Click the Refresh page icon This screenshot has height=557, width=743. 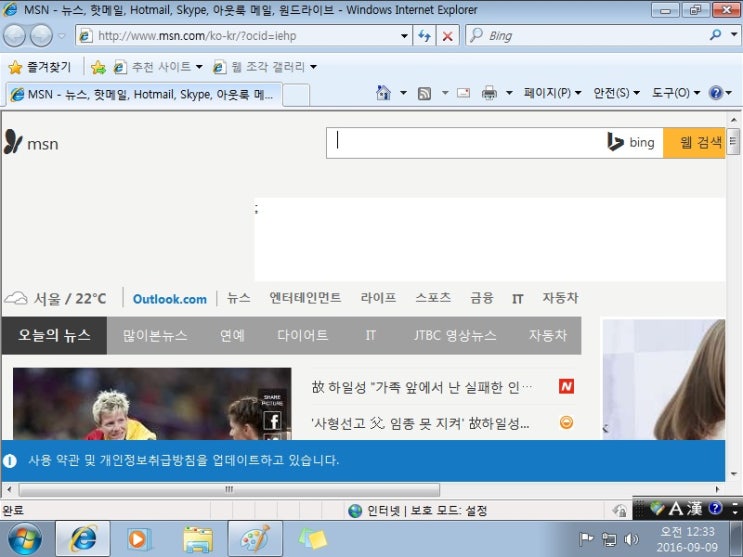[424, 36]
